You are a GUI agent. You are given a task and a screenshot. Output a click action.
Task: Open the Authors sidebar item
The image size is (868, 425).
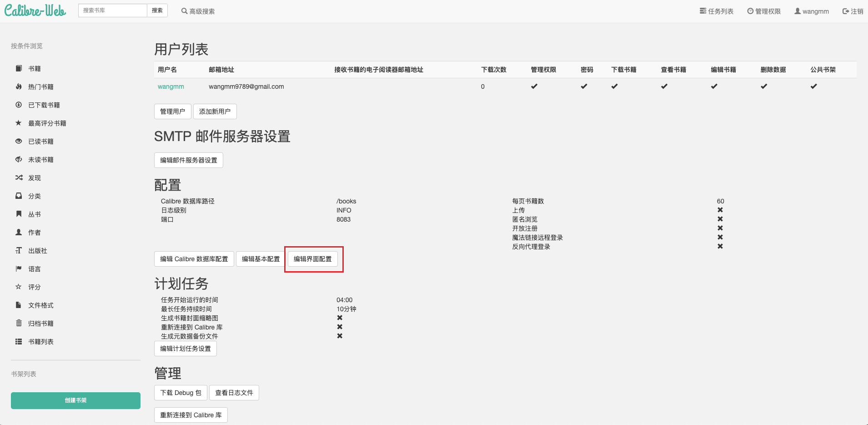point(35,233)
